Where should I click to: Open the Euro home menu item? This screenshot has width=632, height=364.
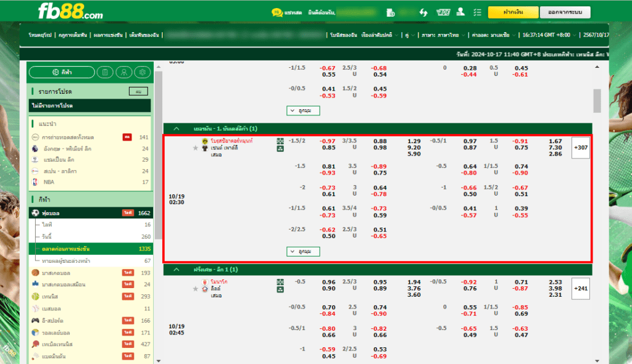coord(40,35)
